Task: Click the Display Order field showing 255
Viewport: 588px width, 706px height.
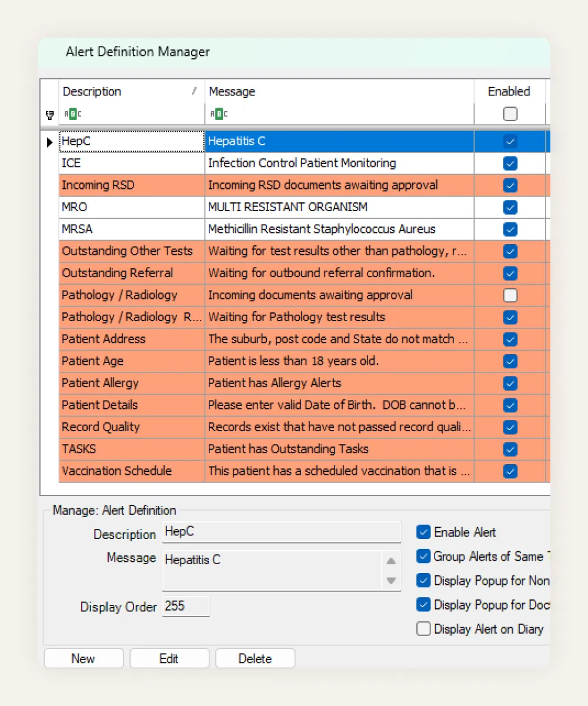Action: click(186, 607)
